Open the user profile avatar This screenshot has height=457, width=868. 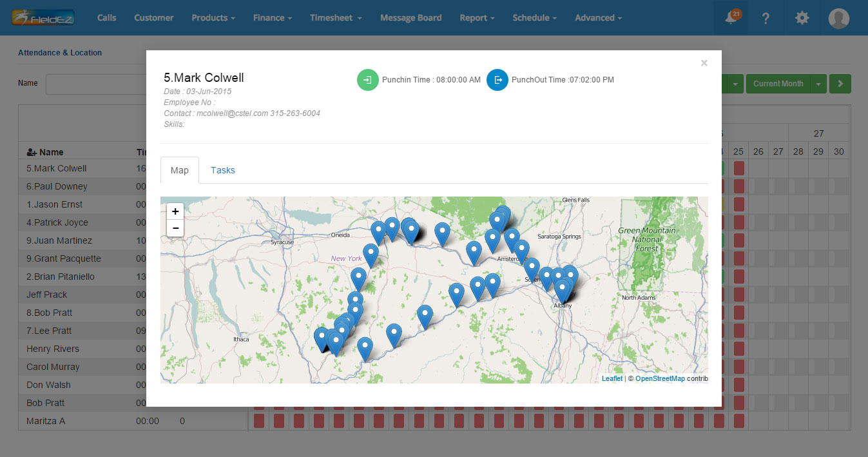click(838, 18)
